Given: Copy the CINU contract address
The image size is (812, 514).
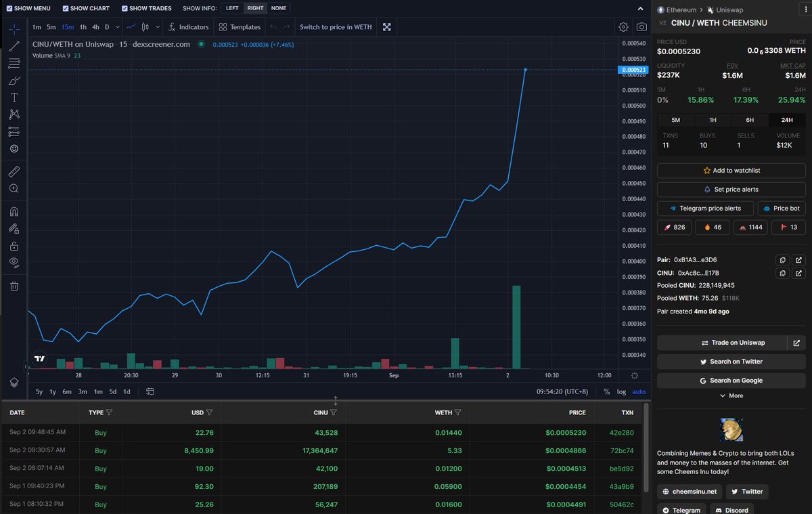Looking at the screenshot, I should click(x=782, y=273).
